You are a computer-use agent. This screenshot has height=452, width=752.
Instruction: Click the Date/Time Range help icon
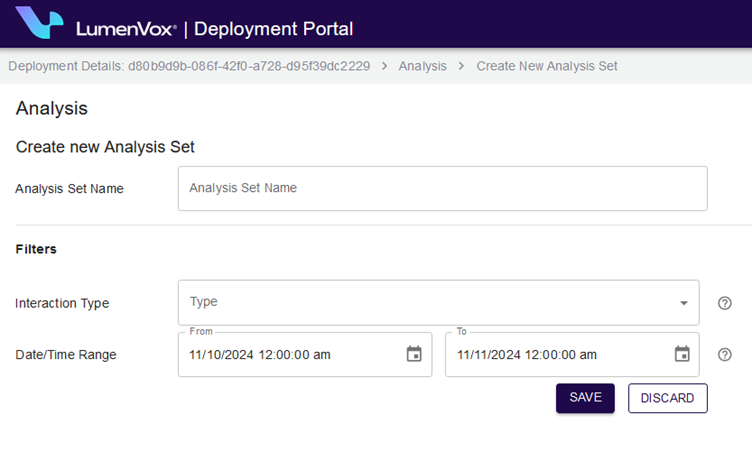pyautogui.click(x=725, y=354)
